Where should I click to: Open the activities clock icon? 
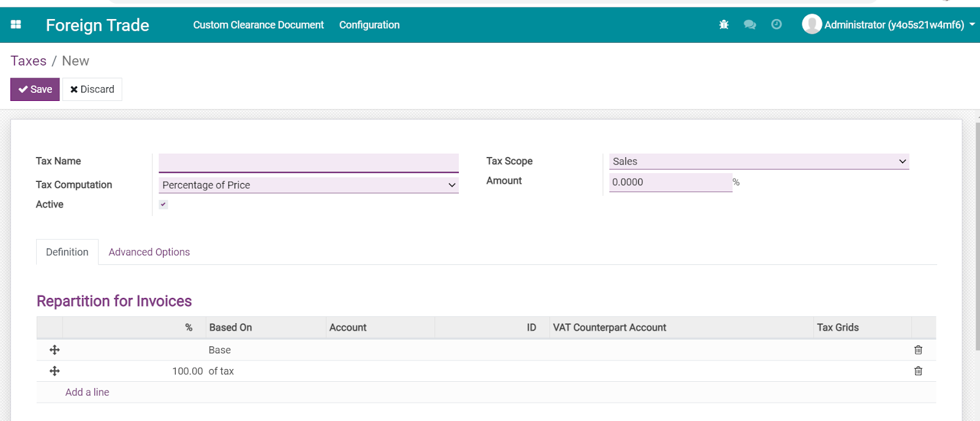click(x=776, y=24)
